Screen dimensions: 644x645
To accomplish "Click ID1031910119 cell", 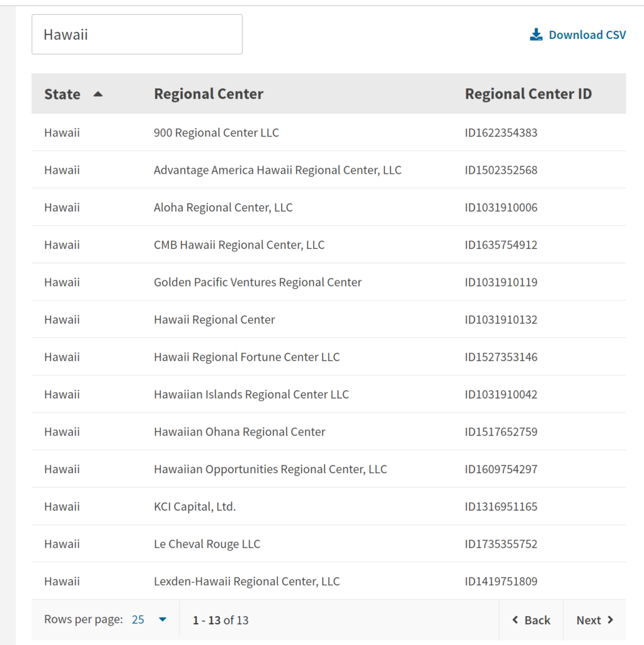I will pyautogui.click(x=501, y=282).
